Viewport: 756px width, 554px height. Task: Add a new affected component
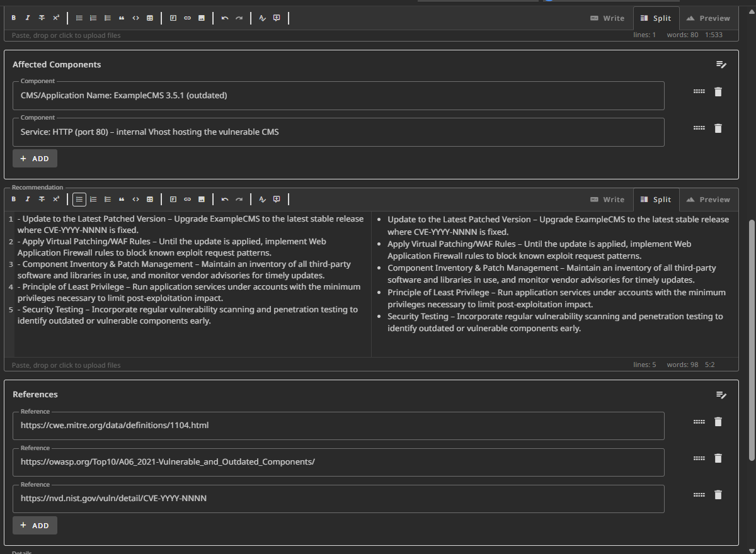pos(35,159)
